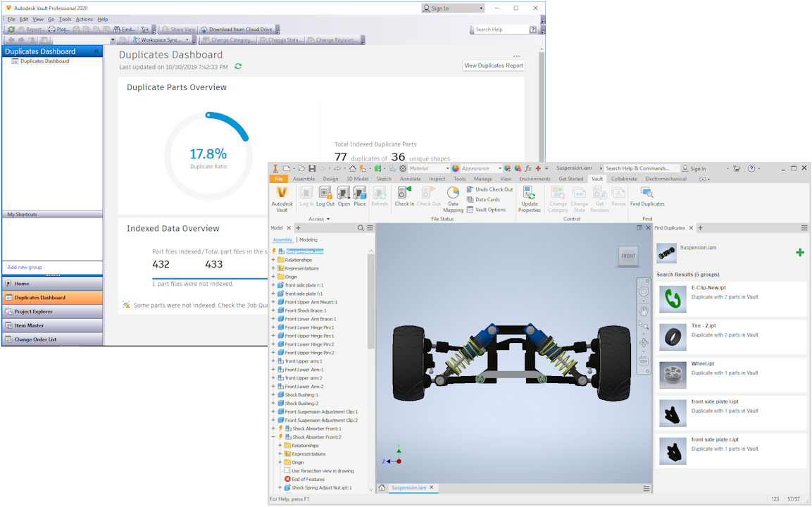This screenshot has width=812, height=507.
Task: Select E-Clip-New.ipt duplicate result thumbnail
Action: [x=673, y=299]
